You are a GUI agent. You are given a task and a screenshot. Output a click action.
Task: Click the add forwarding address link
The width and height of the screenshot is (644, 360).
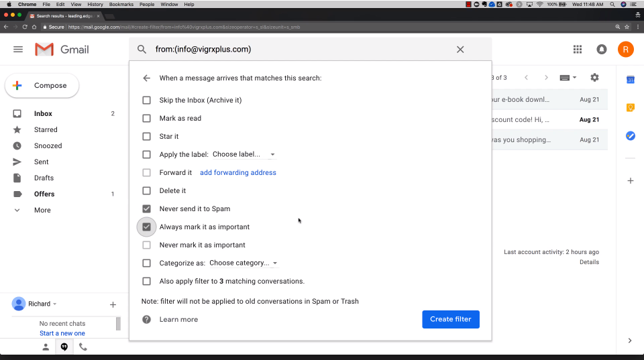pyautogui.click(x=237, y=172)
